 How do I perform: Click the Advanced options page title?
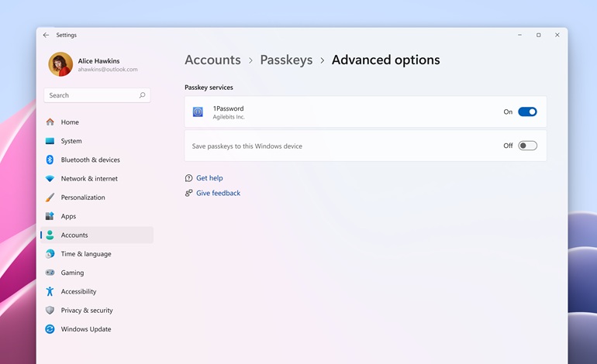pos(385,60)
